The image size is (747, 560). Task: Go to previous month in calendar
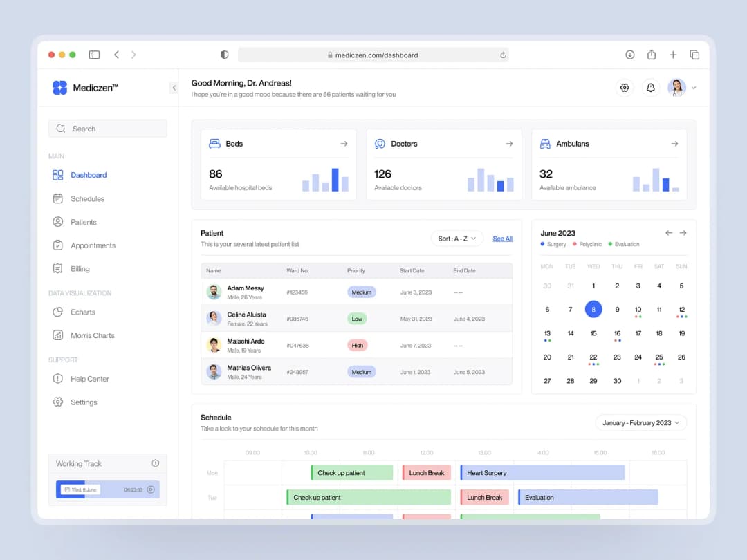pos(669,233)
